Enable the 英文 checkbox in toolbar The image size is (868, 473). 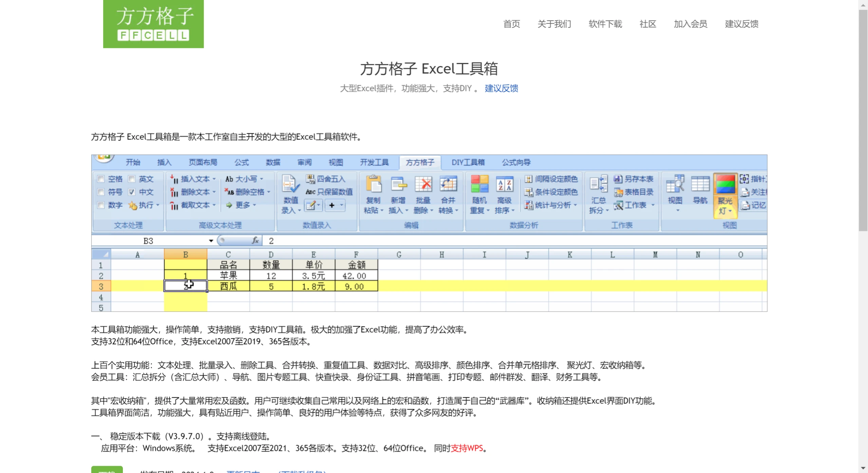(131, 179)
